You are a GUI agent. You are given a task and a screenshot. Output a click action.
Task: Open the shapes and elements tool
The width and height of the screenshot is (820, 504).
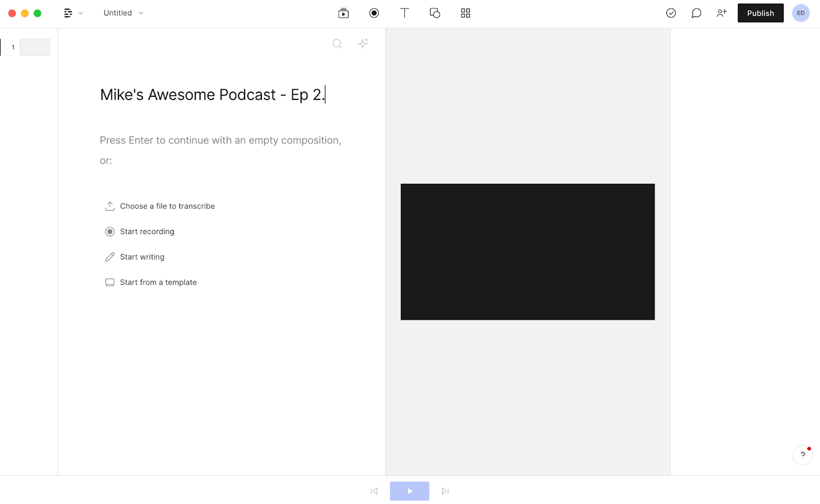pos(435,13)
